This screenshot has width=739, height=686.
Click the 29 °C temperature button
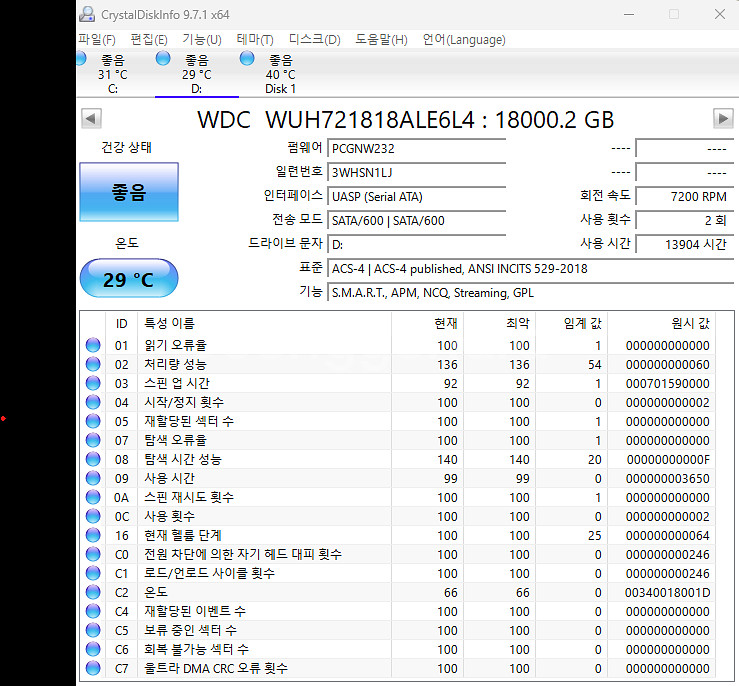click(x=129, y=278)
